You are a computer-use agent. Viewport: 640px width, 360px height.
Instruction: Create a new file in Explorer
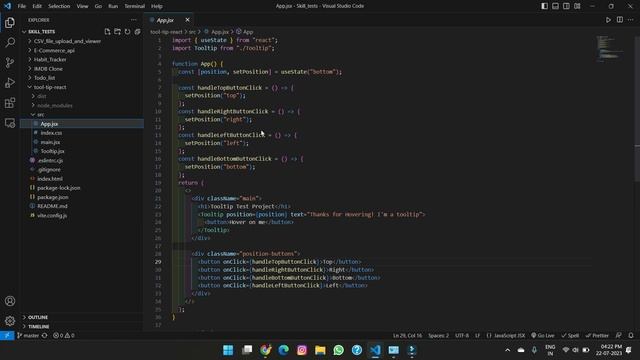(107, 31)
